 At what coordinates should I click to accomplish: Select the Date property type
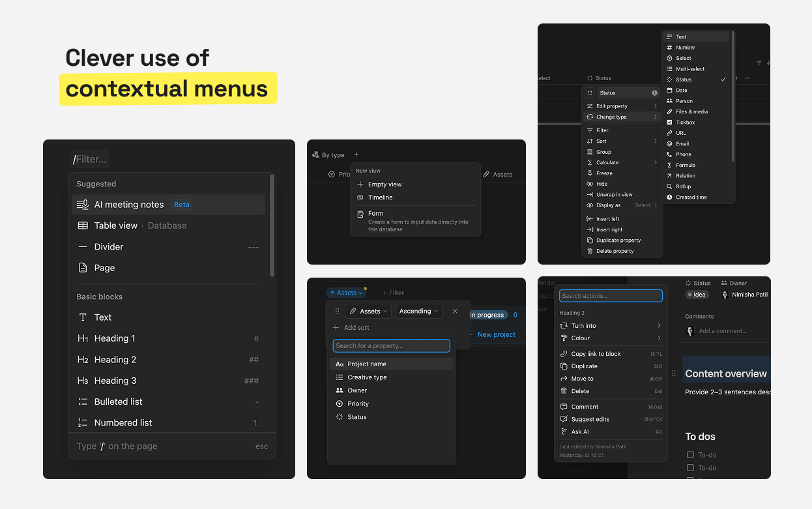point(695,91)
